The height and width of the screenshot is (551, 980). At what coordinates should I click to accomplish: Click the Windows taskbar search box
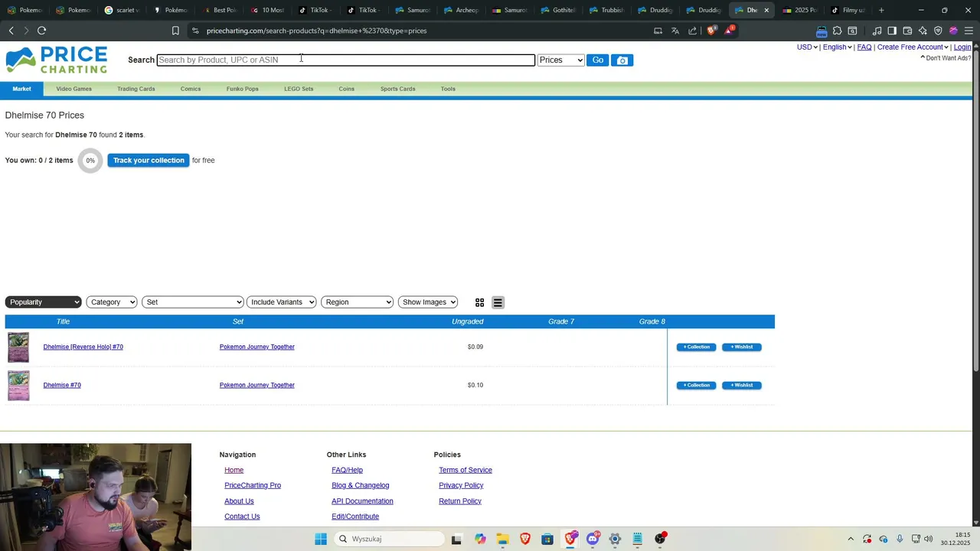coord(388,539)
